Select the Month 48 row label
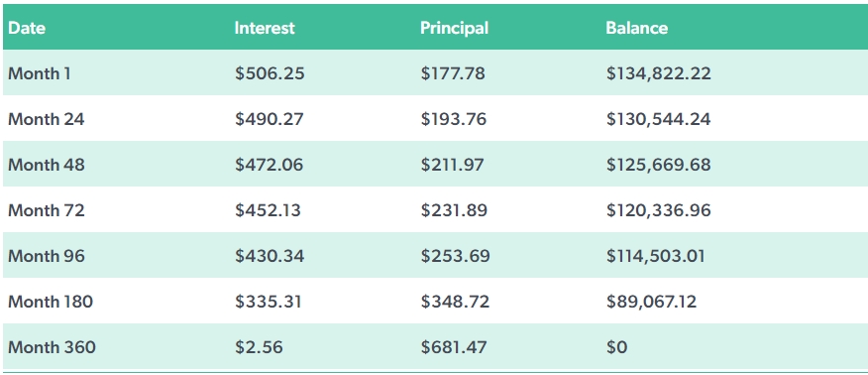This screenshot has width=868, height=375. tap(47, 165)
